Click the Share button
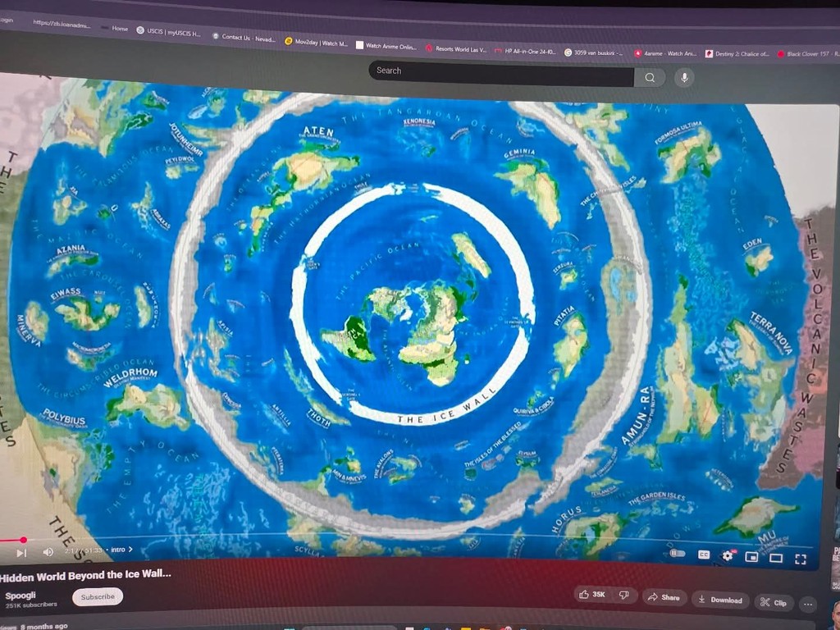 pos(664,597)
